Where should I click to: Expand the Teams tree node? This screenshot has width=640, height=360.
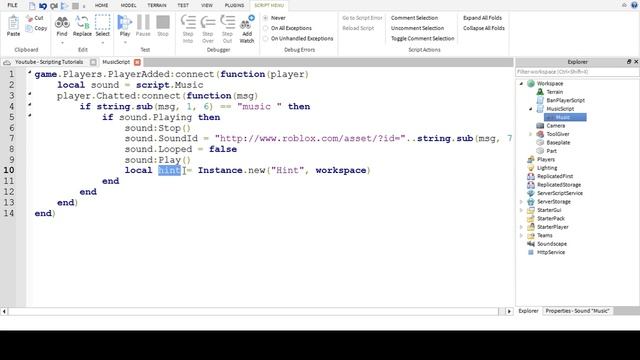521,236
